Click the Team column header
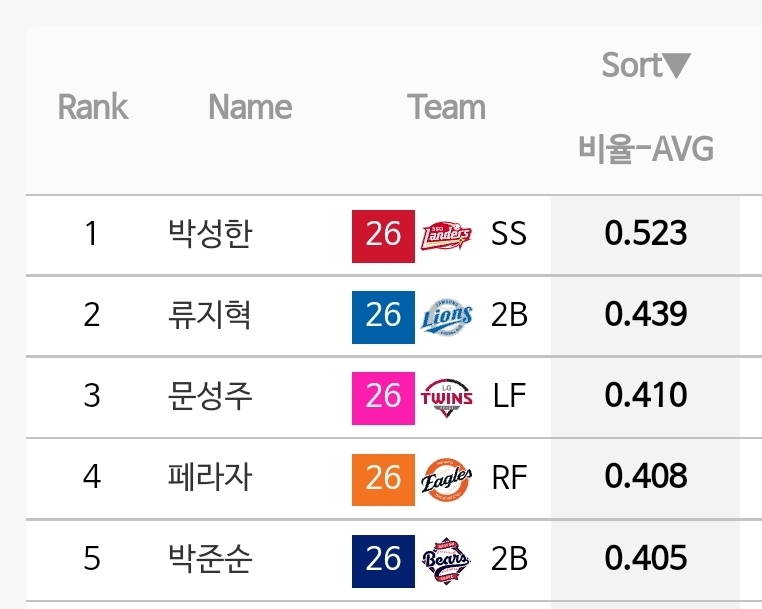 [446, 108]
